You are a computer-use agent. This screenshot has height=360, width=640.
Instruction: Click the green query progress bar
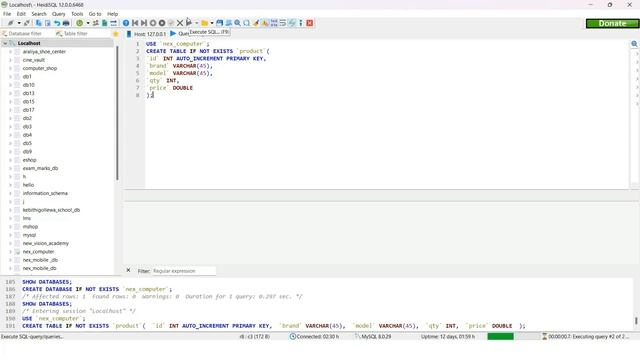coord(513,336)
